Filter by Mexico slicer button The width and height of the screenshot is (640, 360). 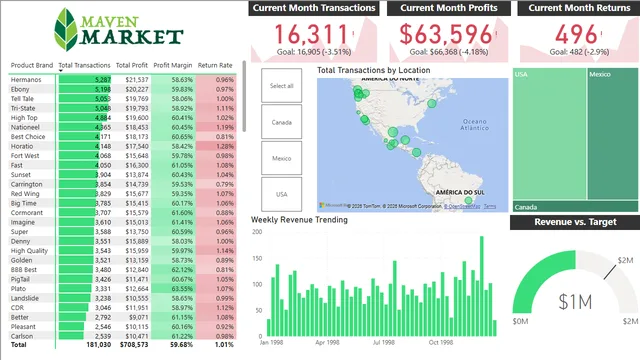(282, 158)
